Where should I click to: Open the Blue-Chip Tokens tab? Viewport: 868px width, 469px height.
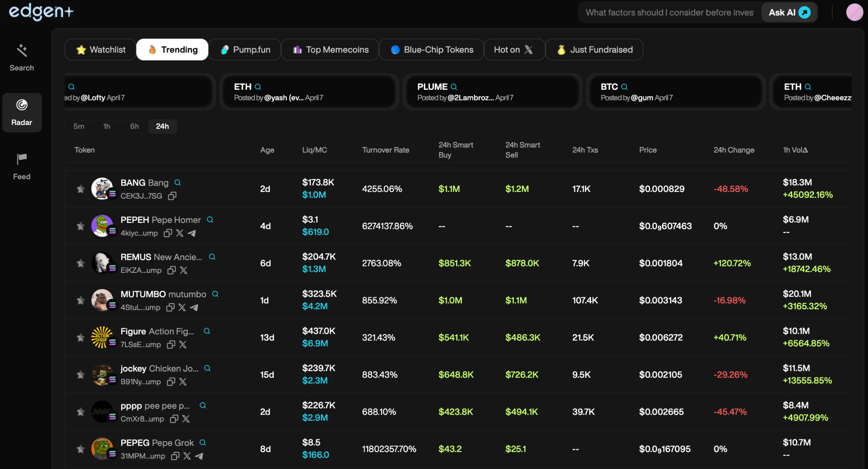click(431, 50)
